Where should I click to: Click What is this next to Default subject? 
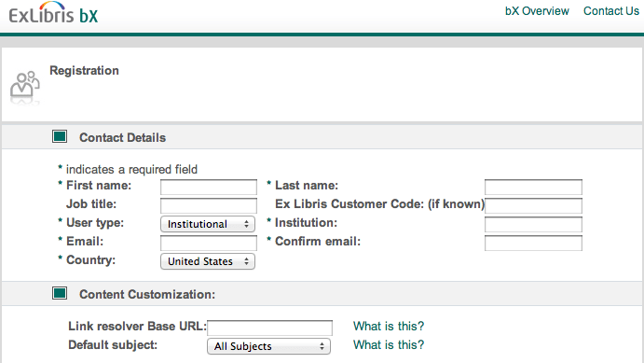pos(389,344)
